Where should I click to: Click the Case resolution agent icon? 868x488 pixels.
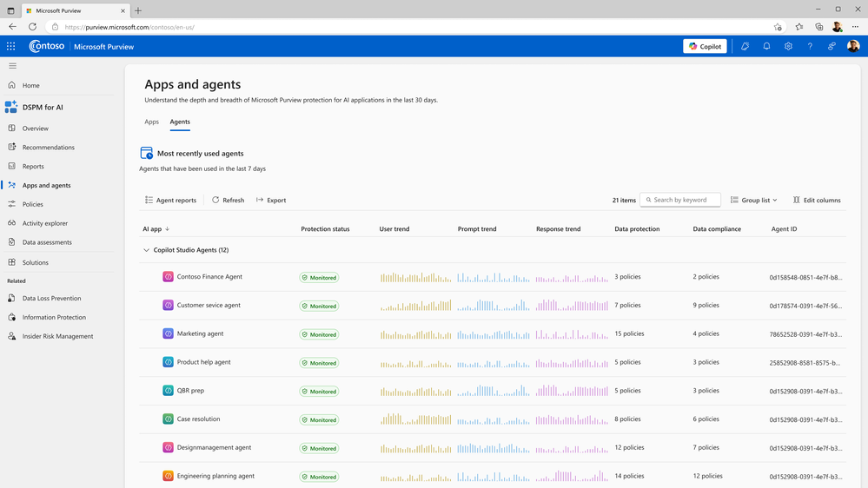point(168,419)
